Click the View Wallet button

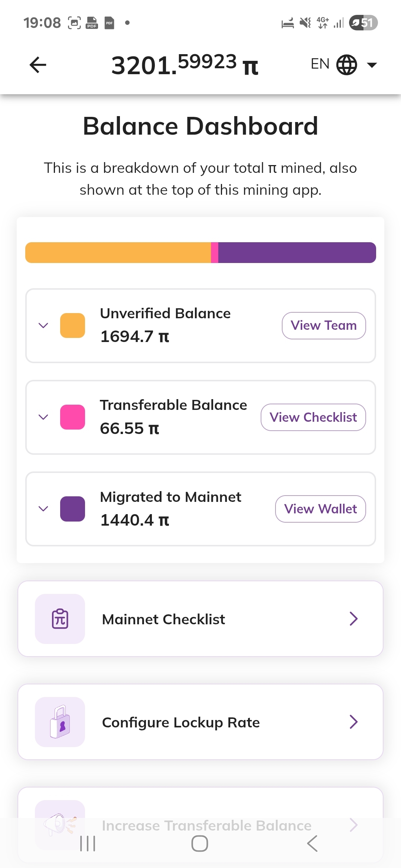[x=320, y=509]
